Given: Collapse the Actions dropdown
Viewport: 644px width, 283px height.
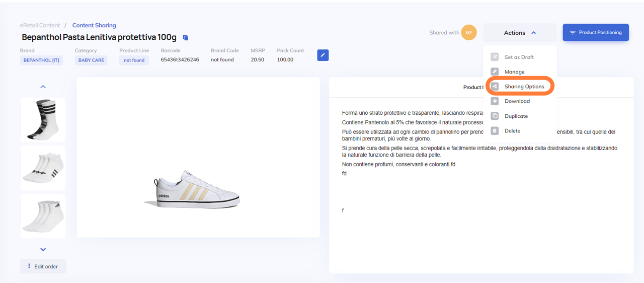Looking at the screenshot, I should (x=520, y=33).
